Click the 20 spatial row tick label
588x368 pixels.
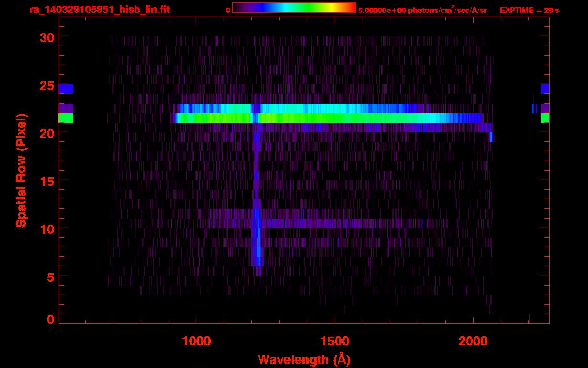point(47,133)
